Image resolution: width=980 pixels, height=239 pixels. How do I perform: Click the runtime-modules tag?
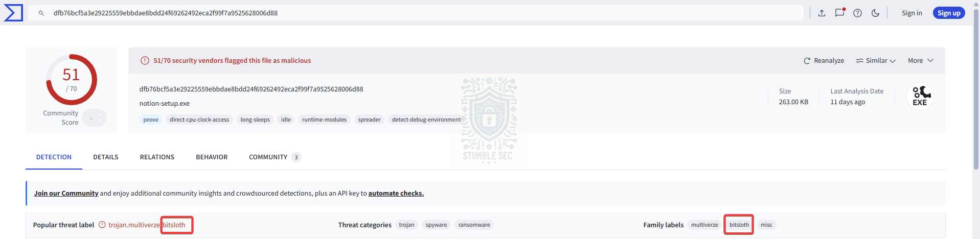point(324,119)
